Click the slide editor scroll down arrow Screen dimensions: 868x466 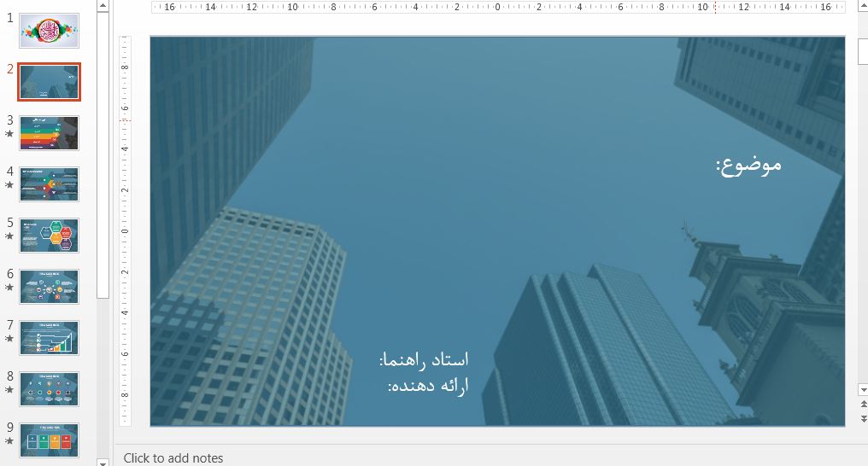(863, 390)
